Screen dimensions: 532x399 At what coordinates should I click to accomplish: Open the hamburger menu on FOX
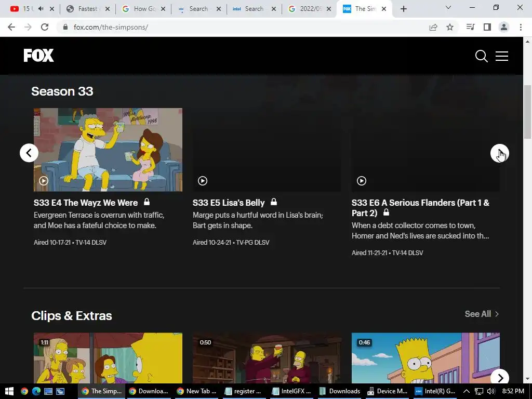click(501, 56)
